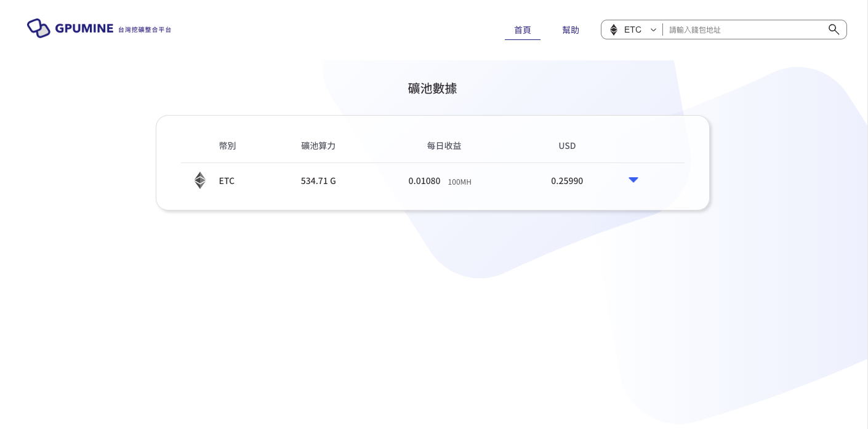868x429 pixels.
Task: Open the currency selection dropdown in the header
Action: [x=632, y=30]
